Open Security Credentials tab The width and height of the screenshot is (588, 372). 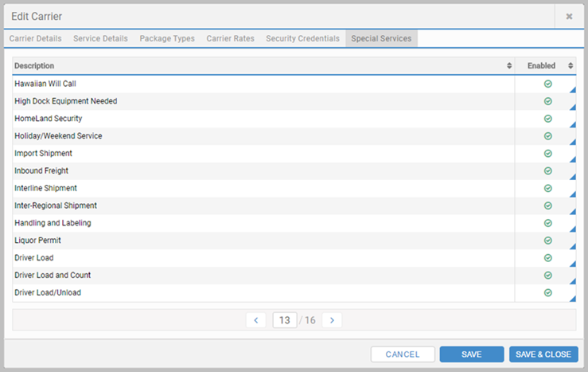[302, 39]
